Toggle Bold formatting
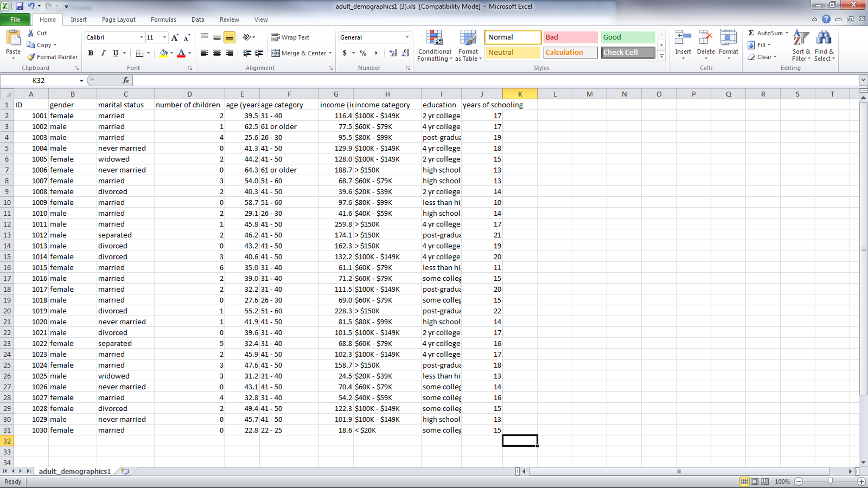Viewport: 868px width, 488px height. 90,53
